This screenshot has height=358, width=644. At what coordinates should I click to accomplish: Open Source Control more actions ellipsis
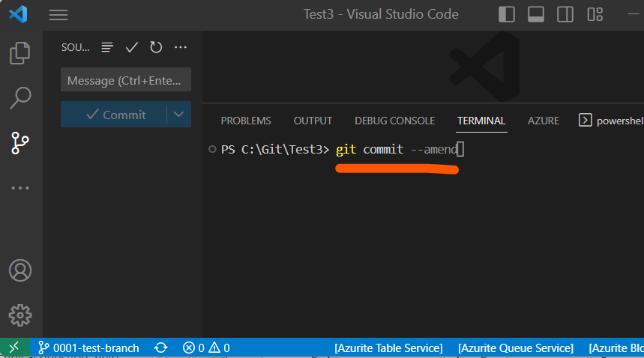pyautogui.click(x=180, y=47)
